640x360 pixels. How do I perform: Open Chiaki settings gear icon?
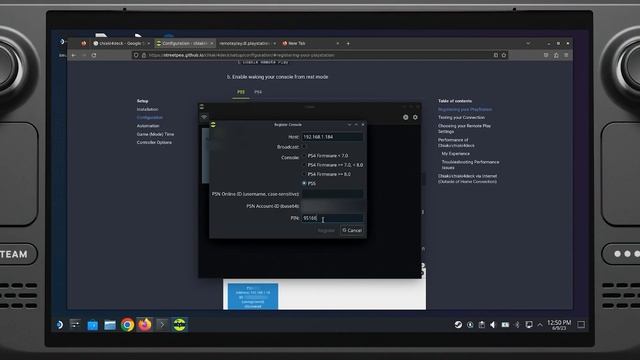pos(415,117)
